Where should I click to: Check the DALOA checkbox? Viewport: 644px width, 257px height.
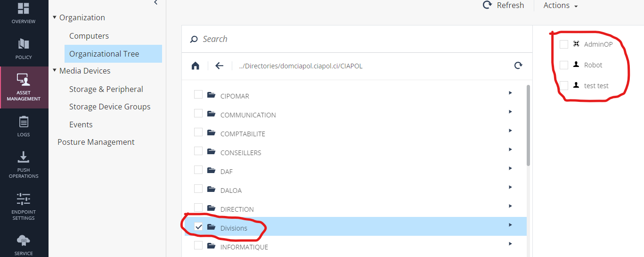(198, 189)
